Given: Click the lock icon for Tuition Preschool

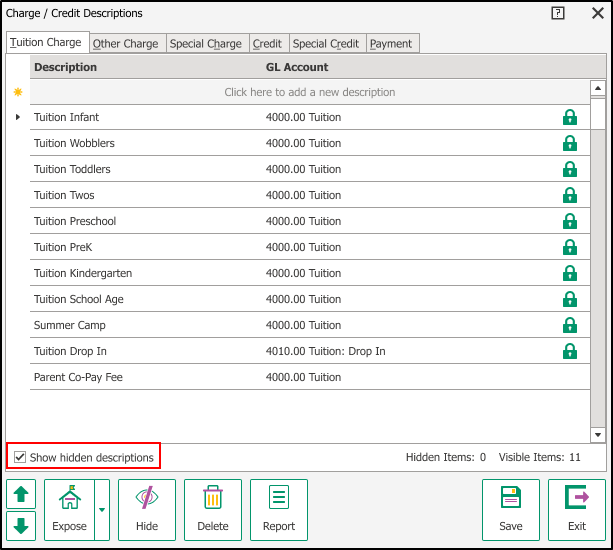Looking at the screenshot, I should click(570, 221).
